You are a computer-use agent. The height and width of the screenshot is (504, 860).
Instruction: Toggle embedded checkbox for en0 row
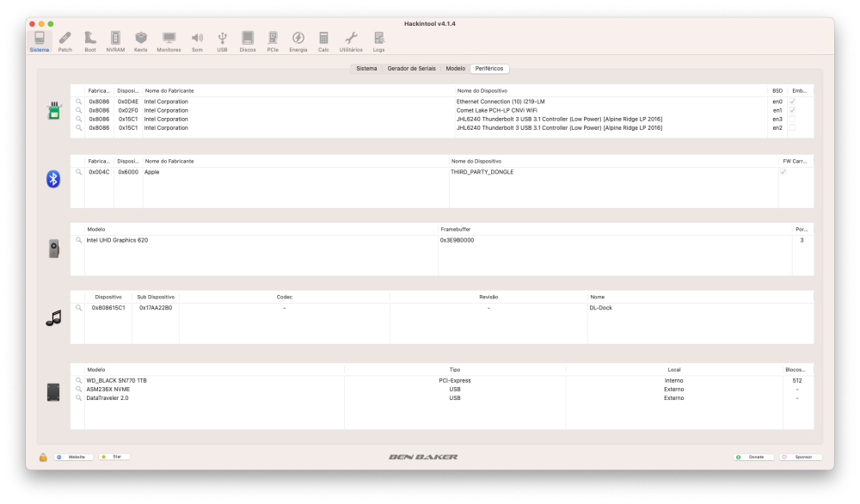click(792, 101)
